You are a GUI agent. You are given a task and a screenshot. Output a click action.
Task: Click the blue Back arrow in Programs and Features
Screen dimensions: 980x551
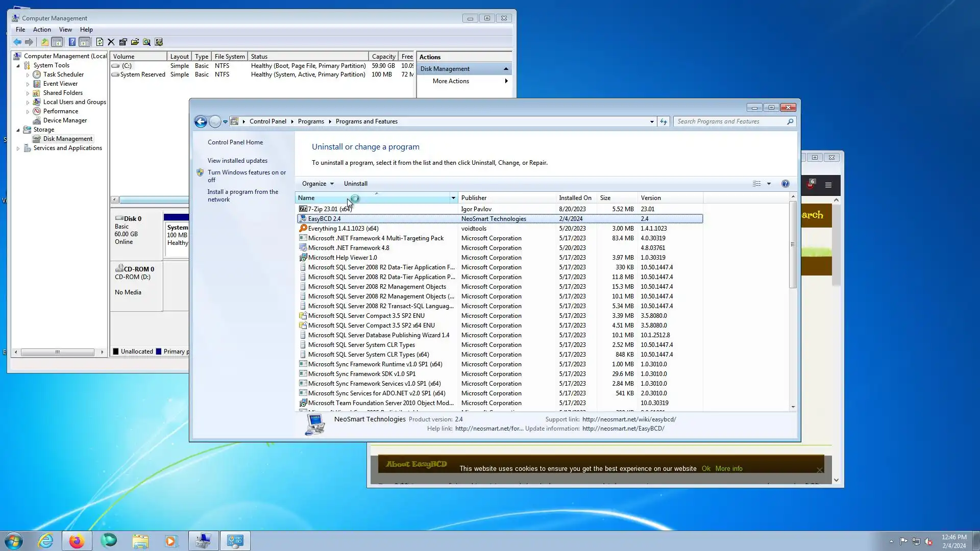point(201,121)
